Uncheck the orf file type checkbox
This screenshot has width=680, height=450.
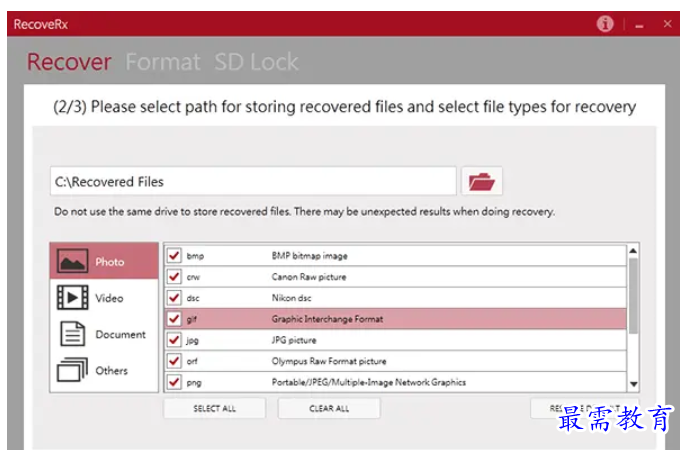click(x=174, y=361)
